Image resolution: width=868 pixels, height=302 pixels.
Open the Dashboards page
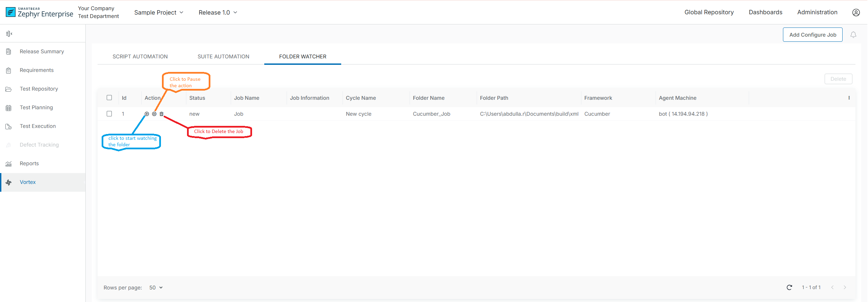pyautogui.click(x=765, y=12)
